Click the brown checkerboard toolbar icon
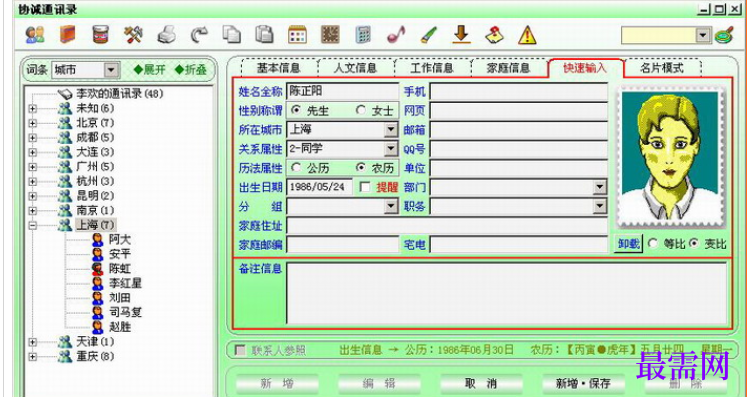 click(x=330, y=35)
